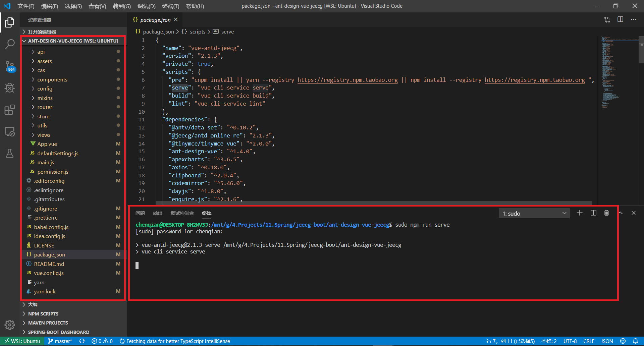Image resolution: width=644 pixels, height=346 pixels.
Task: Kill the terminal using the trash icon
Action: click(606, 213)
